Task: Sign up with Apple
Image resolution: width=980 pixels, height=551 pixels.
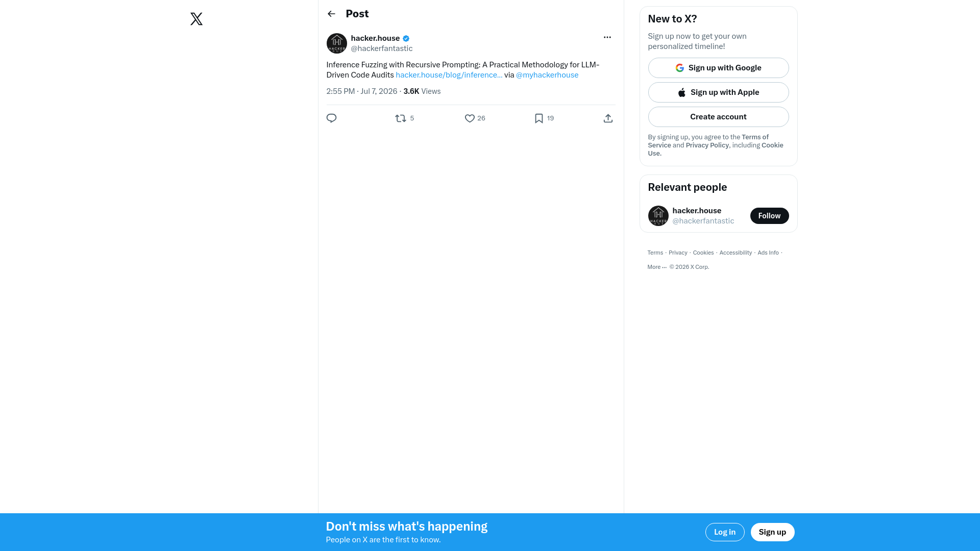Action: 718,92
